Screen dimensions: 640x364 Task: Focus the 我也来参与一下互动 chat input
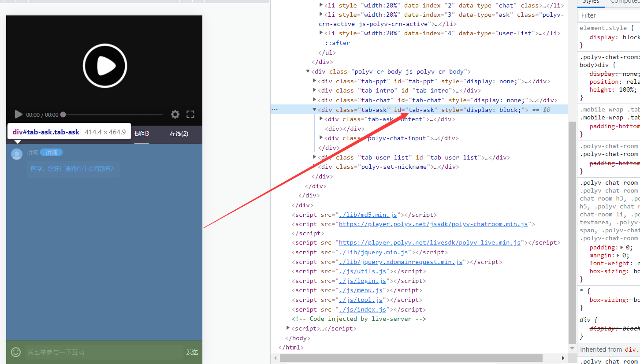(104, 352)
